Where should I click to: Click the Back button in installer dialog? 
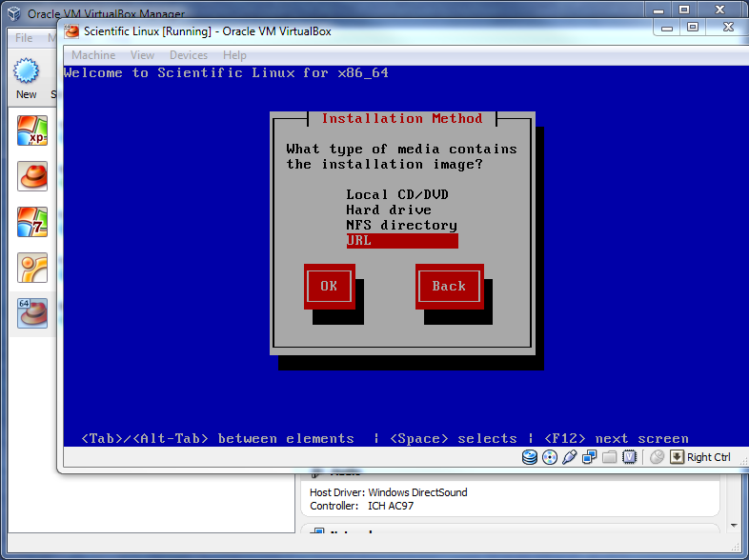click(449, 286)
